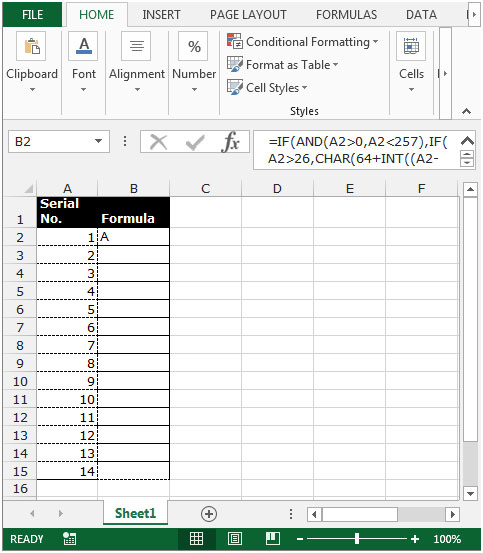Cancel formula entry with the X icon

pos(158,142)
